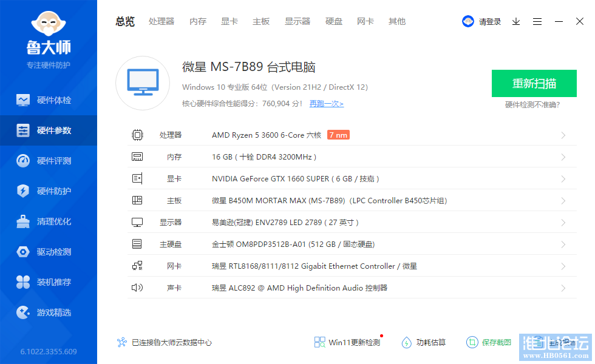Click version number 6.1022.3355.609
Image resolution: width=595 pixels, height=364 pixels.
pos(49,351)
